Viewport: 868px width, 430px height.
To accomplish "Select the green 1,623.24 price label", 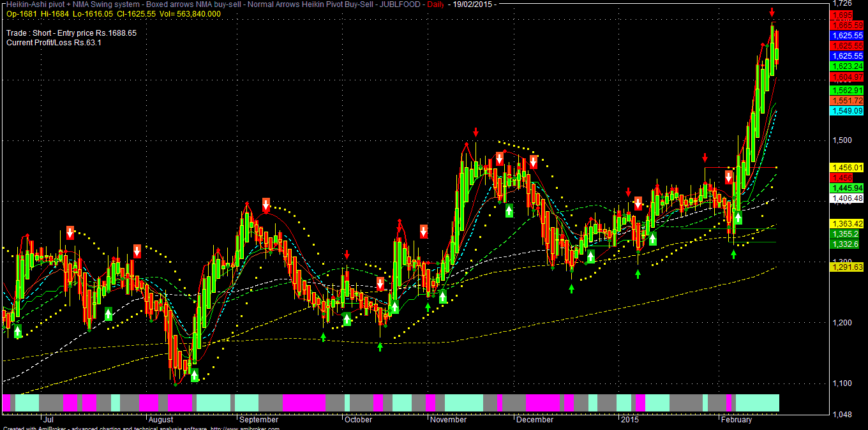I will [x=846, y=66].
